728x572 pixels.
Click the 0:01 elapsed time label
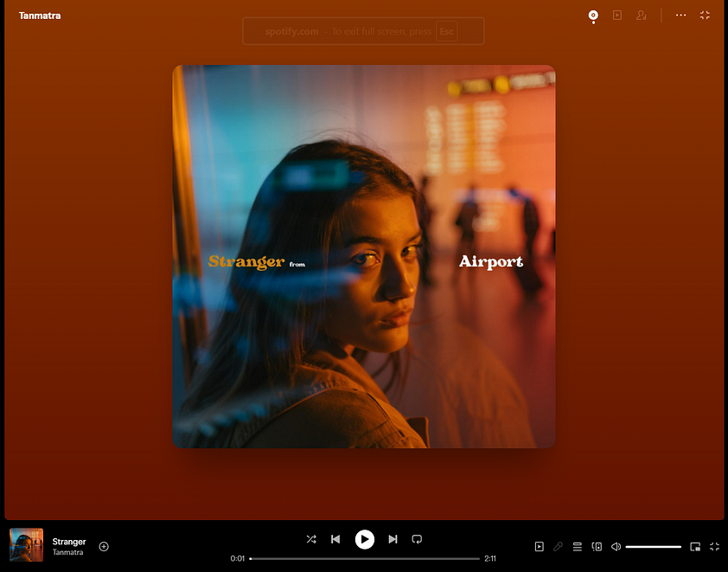click(237, 558)
